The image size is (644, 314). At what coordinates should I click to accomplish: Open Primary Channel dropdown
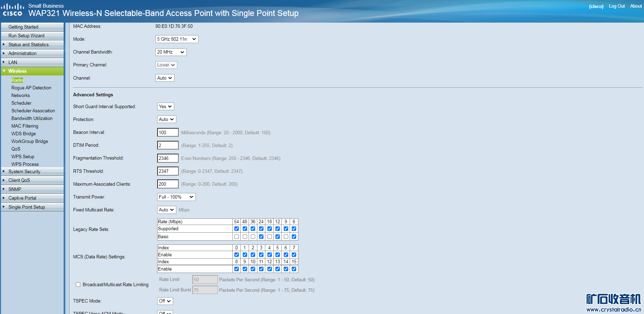166,65
